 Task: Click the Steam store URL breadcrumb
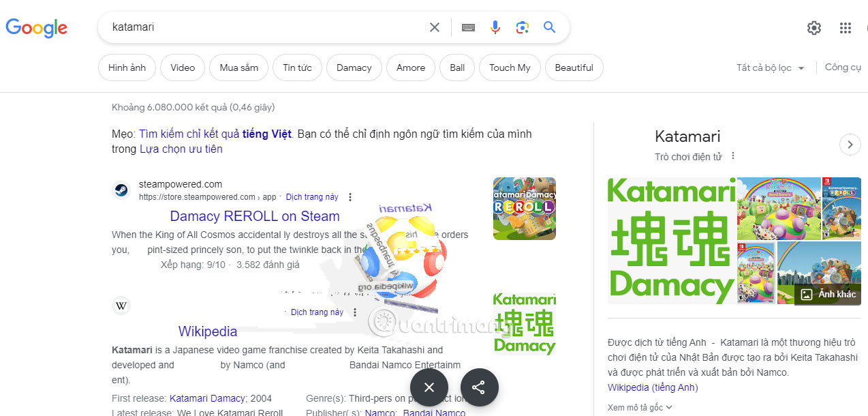pos(208,197)
